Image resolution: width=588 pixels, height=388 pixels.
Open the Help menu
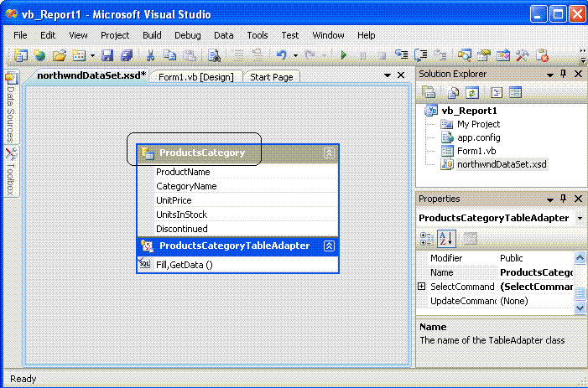[x=366, y=35]
